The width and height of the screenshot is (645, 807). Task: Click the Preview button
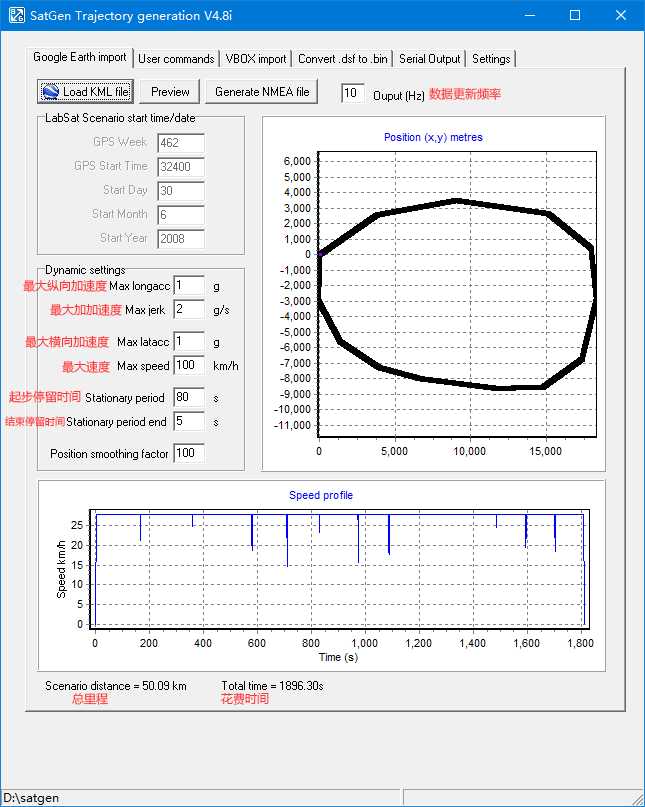pyautogui.click(x=170, y=92)
